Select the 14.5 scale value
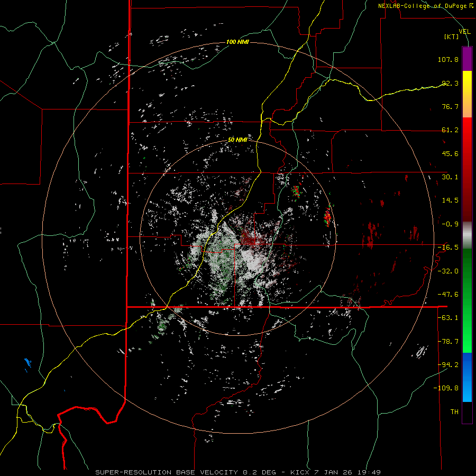The image size is (476, 476). 450,200
